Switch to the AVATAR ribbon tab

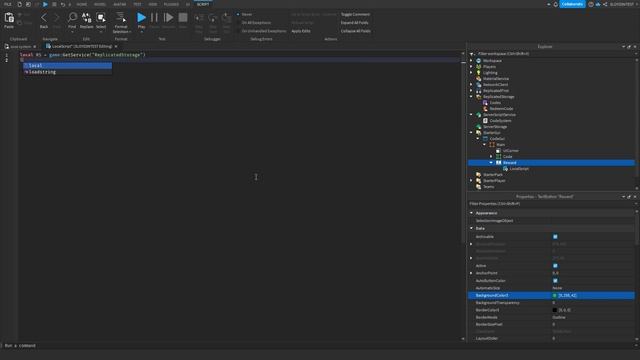(120, 4)
